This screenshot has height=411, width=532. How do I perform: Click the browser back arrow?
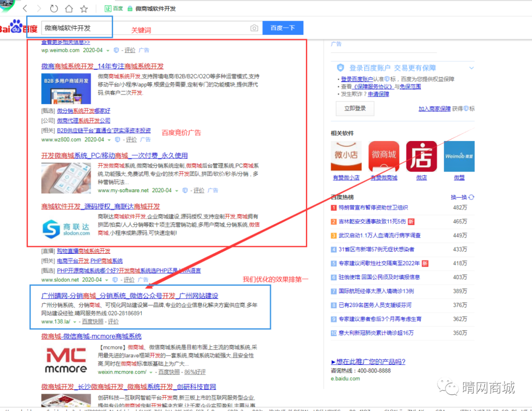tap(25, 9)
